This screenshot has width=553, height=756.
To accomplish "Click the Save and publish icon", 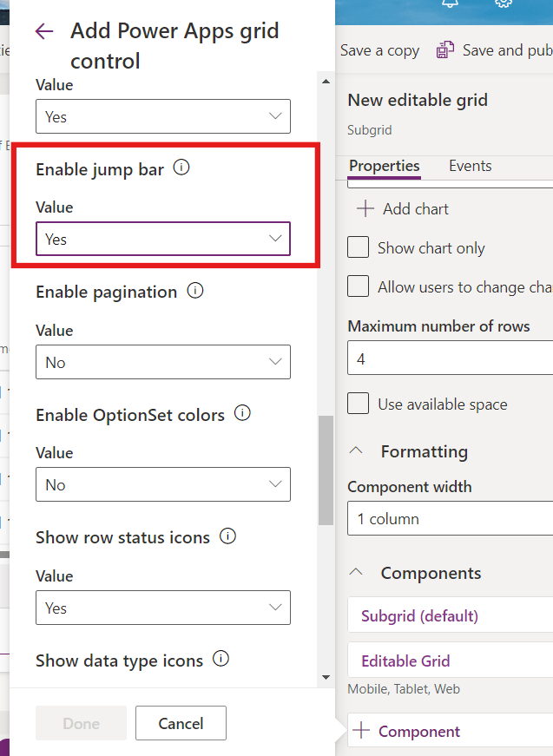I will (x=445, y=50).
